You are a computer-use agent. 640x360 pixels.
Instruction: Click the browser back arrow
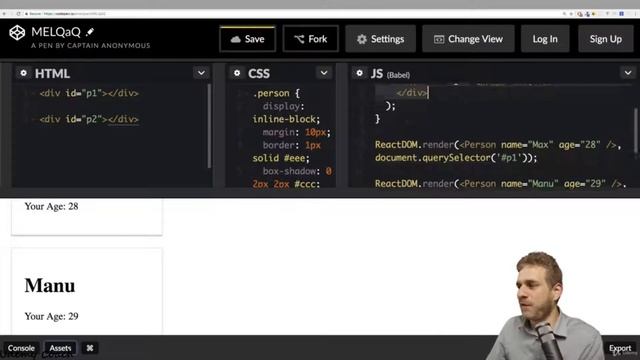pos(4,13)
